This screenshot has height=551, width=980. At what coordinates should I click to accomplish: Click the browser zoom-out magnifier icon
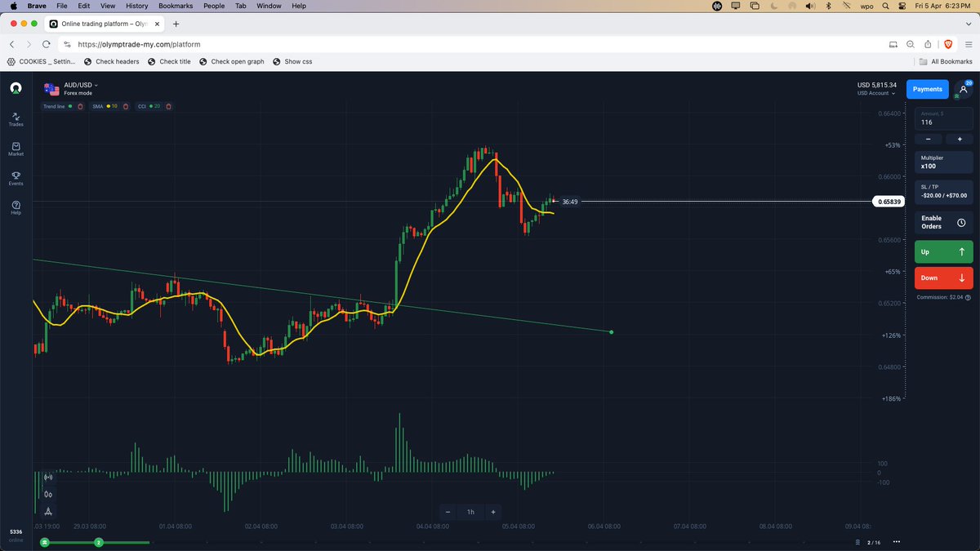click(911, 44)
